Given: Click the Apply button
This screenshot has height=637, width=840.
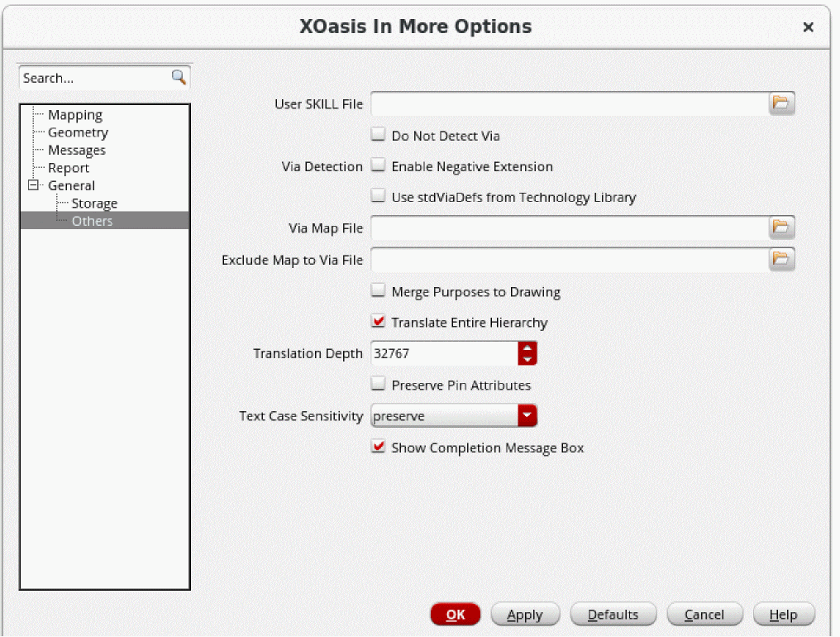Looking at the screenshot, I should [525, 615].
